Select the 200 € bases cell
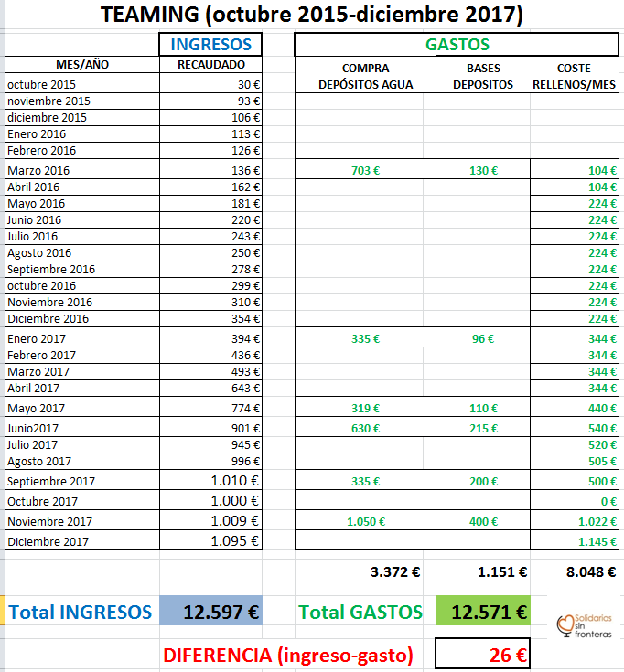This screenshot has height=672, width=624. pos(483,481)
